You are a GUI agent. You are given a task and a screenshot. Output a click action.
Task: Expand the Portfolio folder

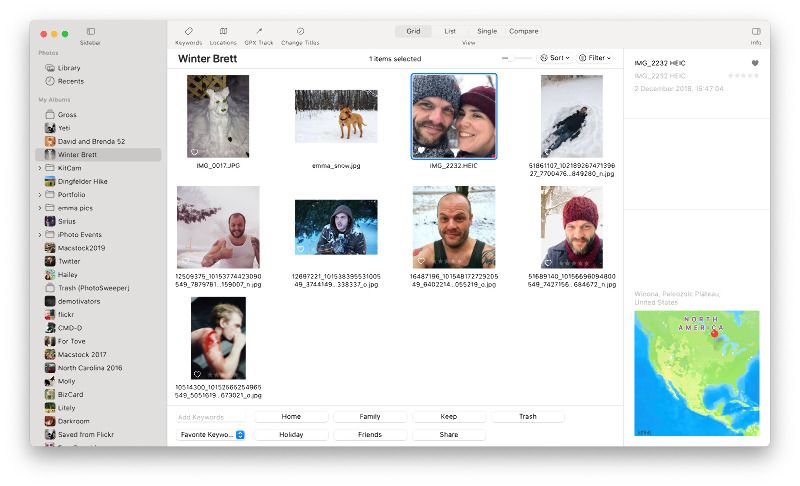(x=40, y=194)
